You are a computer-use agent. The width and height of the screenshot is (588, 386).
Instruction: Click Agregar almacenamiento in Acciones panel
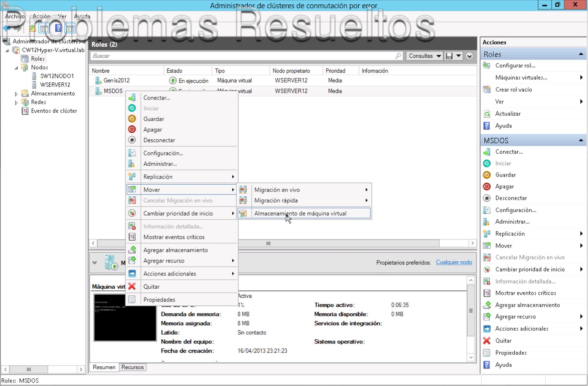(528, 305)
